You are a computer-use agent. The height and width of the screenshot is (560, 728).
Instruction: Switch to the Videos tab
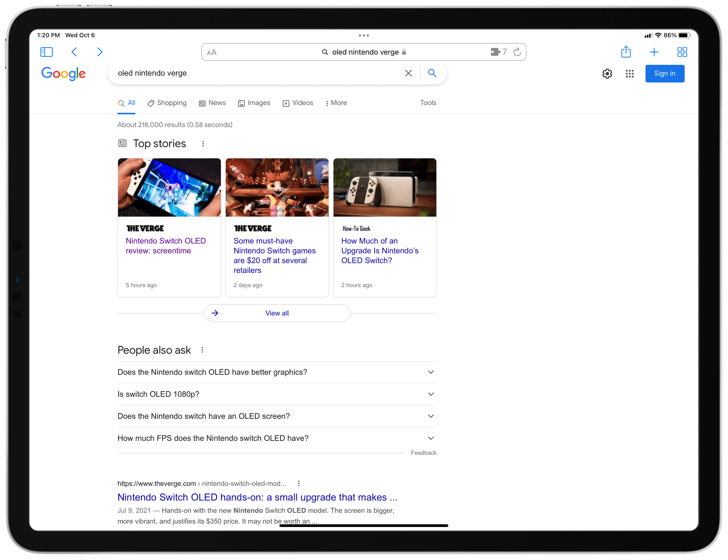click(298, 103)
